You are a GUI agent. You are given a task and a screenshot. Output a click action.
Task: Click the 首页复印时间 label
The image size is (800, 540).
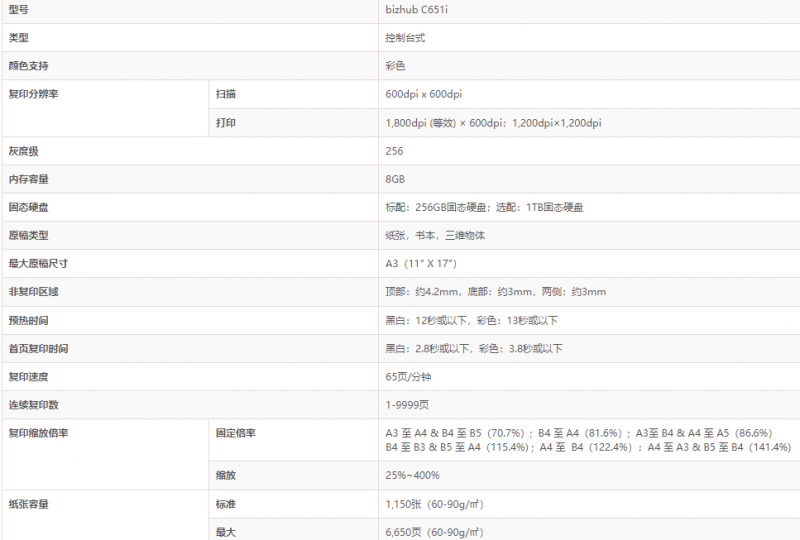(38, 349)
